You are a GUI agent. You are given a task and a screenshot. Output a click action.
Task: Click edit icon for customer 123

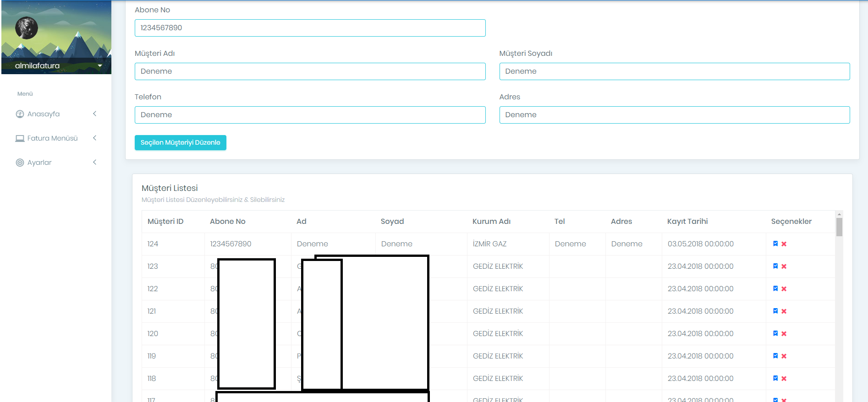(775, 266)
